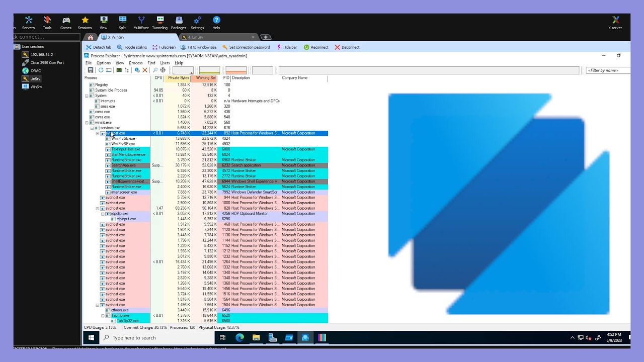Select Cisco 3950 Com Port session

pyautogui.click(x=43, y=63)
